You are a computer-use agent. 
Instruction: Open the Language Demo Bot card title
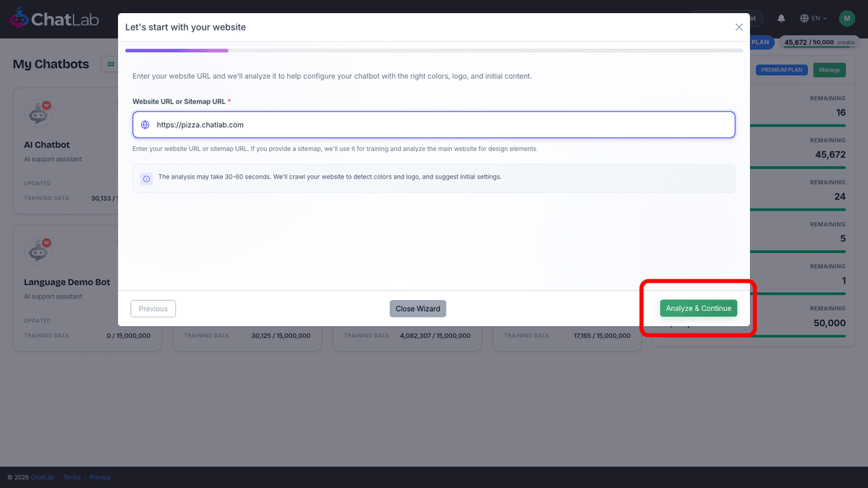pyautogui.click(x=67, y=282)
